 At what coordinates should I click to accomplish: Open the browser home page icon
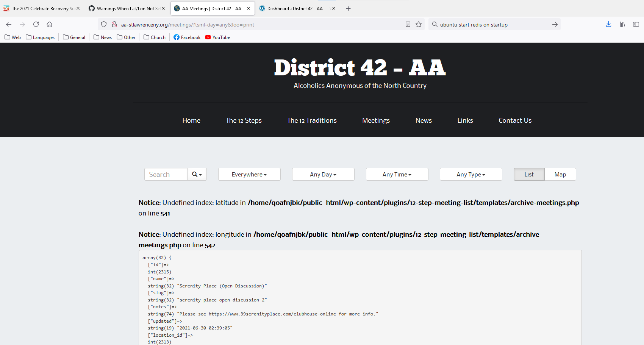pos(49,25)
